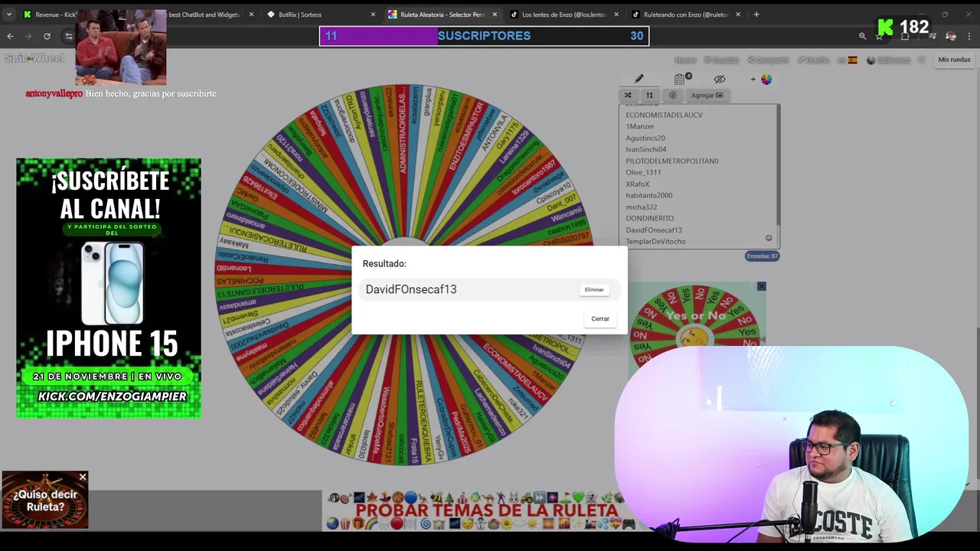Select entry PILOTODELMETROPOLITAN0 in the list
This screenshot has height=551, width=980.
(672, 161)
